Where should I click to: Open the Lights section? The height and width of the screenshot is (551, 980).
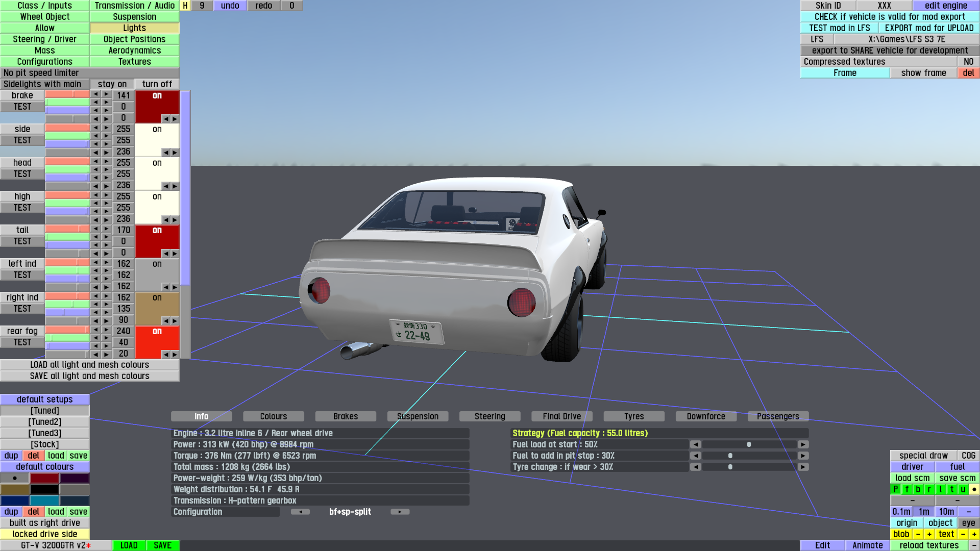[134, 28]
